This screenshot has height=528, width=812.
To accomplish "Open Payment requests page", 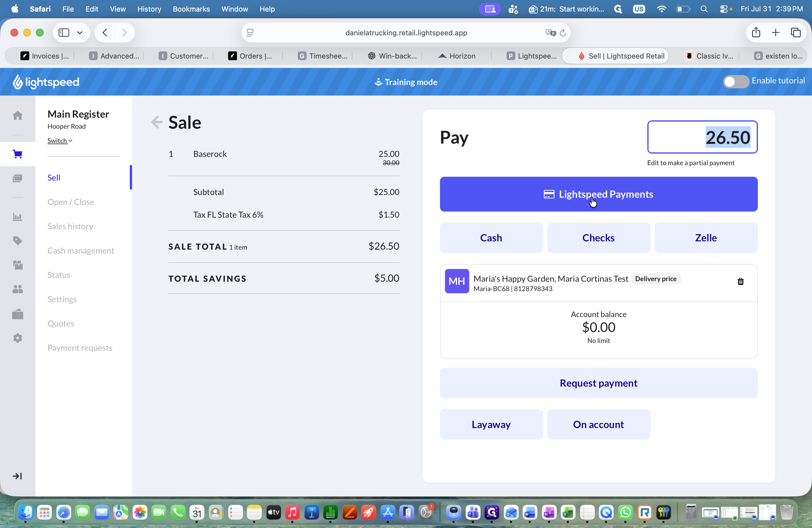I will tap(80, 348).
